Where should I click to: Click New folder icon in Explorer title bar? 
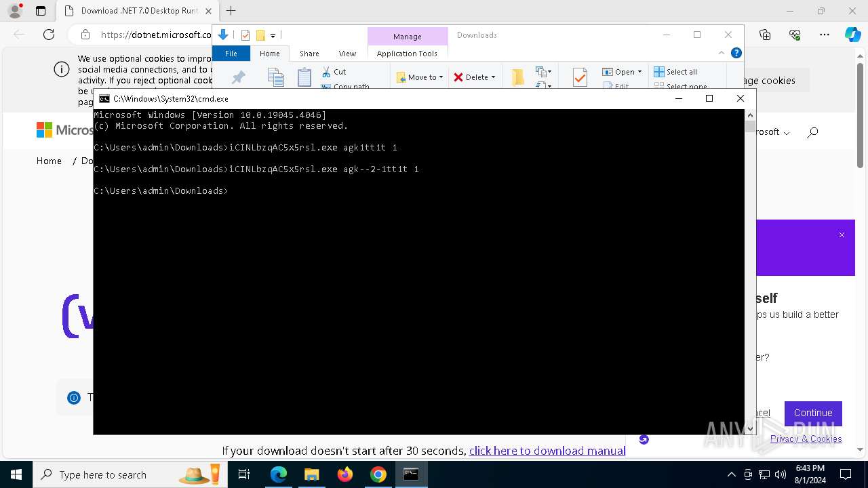260,35
